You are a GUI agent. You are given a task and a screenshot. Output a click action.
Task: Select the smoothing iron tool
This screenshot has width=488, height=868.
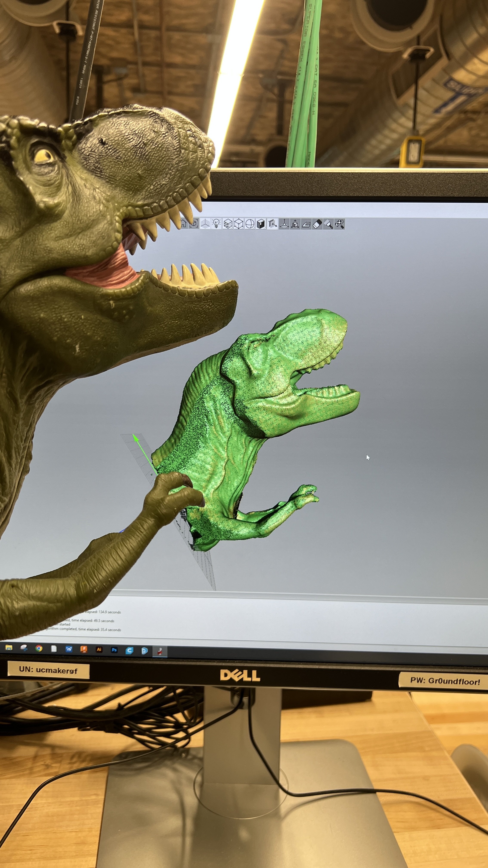pos(306,224)
